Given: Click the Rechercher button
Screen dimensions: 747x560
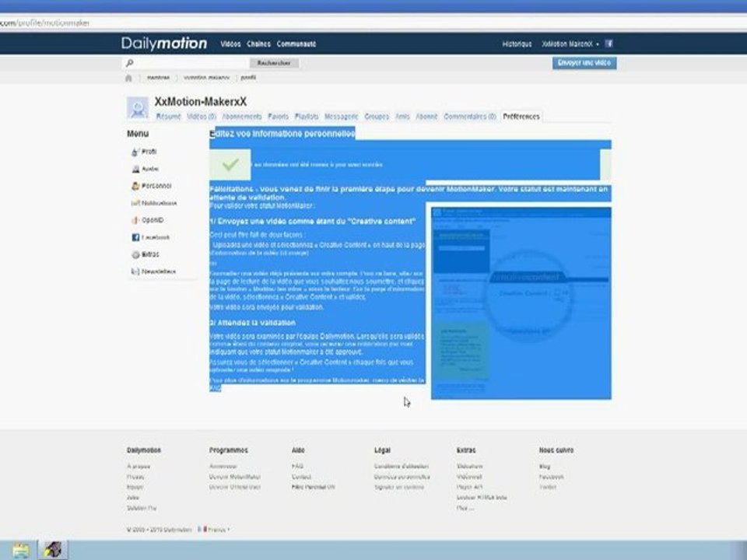Looking at the screenshot, I should point(274,63).
